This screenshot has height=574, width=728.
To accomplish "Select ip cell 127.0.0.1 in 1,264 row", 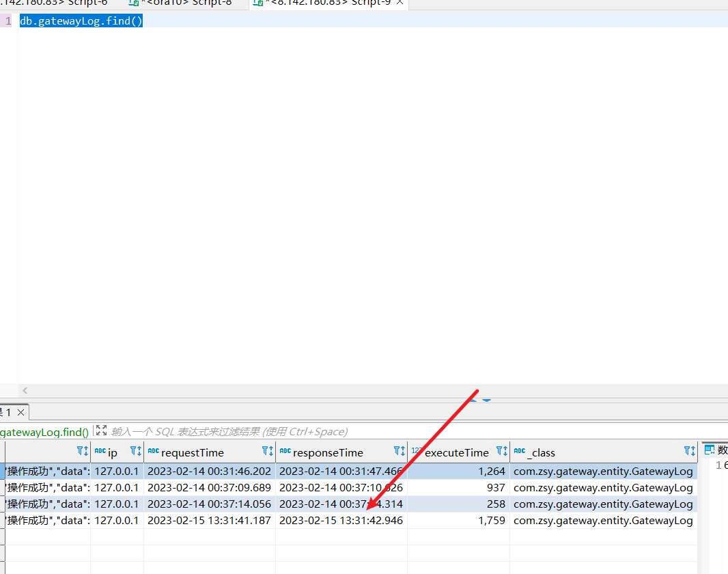I will click(x=117, y=471).
